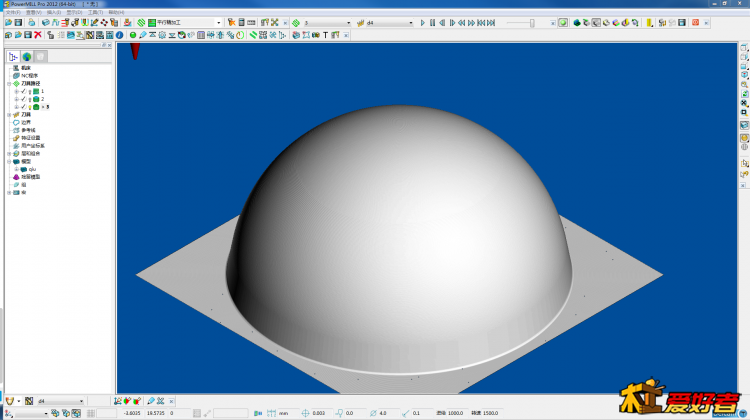Click the green circle icon in second toolbar

[x=133, y=35]
